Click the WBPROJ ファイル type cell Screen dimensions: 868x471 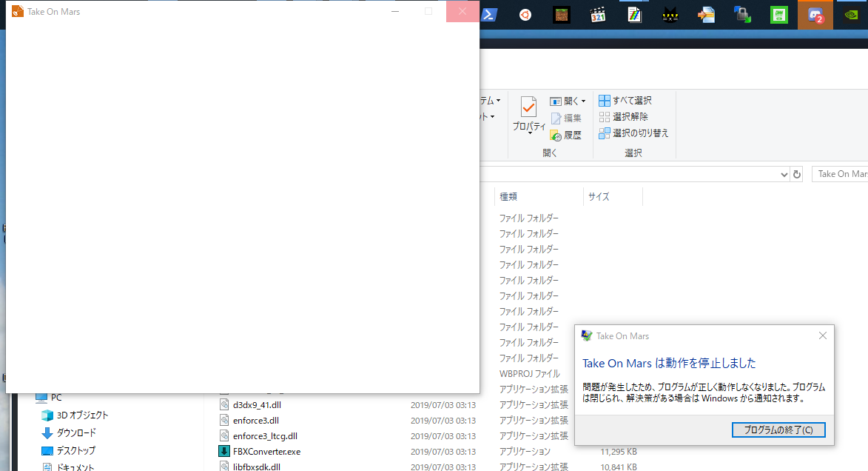529,374
